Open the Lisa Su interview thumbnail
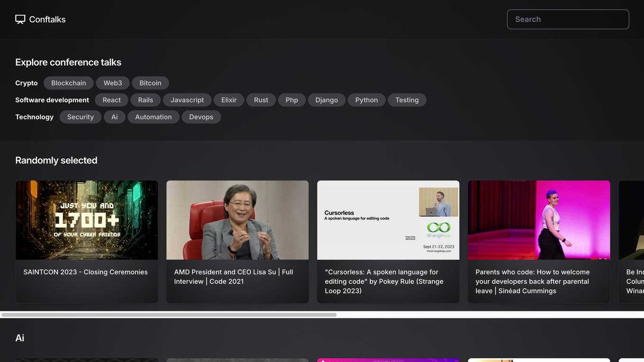The height and width of the screenshot is (362, 644). coord(237,220)
